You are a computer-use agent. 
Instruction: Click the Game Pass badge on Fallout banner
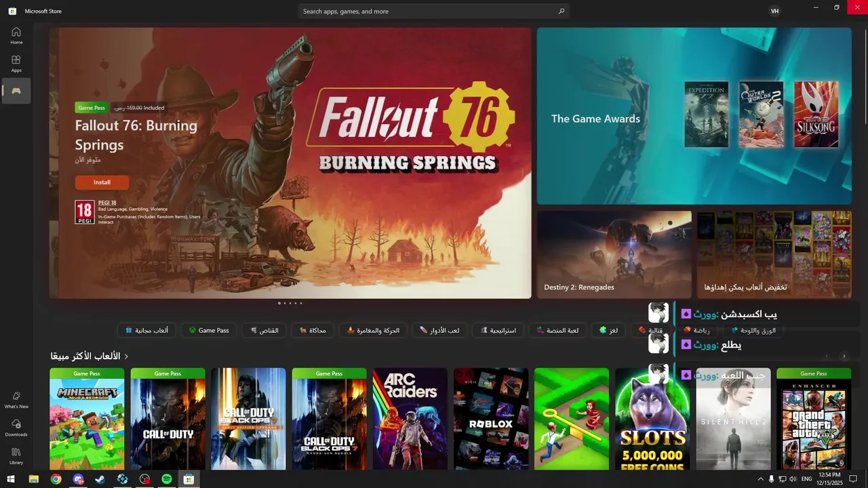[x=91, y=108]
